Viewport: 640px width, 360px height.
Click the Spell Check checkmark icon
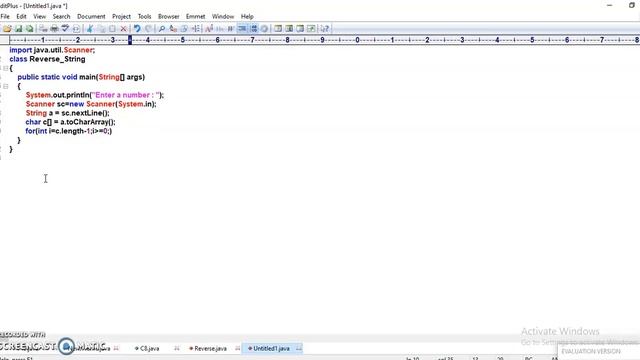pyautogui.click(x=65, y=29)
